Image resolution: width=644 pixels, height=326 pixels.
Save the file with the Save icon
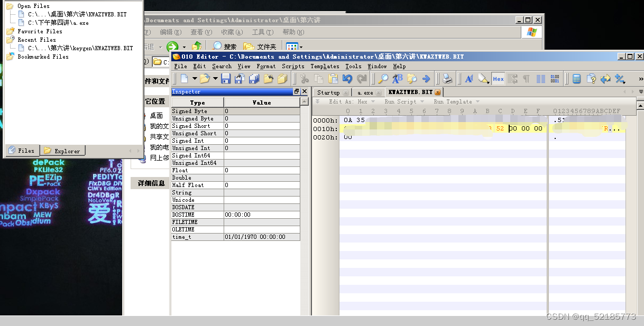tap(226, 78)
